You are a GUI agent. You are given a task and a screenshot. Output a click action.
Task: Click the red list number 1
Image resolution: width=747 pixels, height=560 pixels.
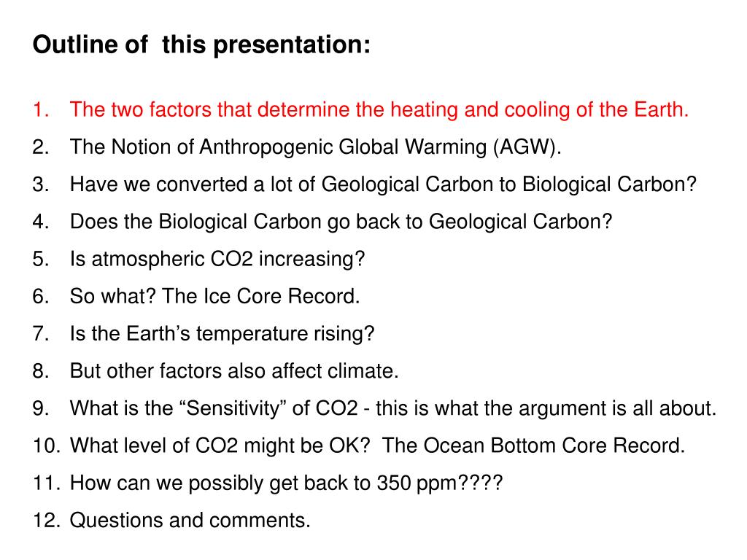pyautogui.click(x=41, y=110)
